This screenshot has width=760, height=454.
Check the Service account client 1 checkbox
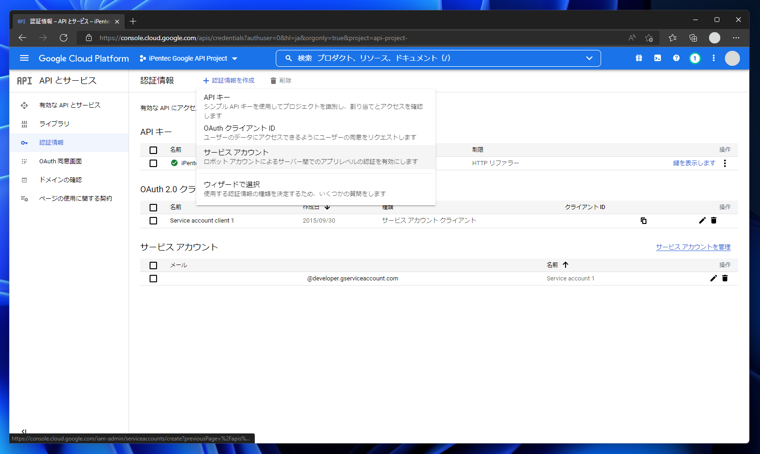point(153,220)
